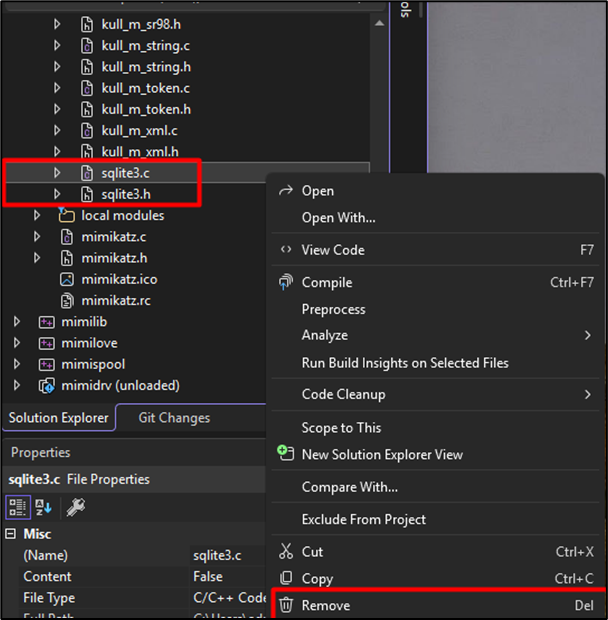
Task: Select Scope to This
Action: tap(341, 427)
